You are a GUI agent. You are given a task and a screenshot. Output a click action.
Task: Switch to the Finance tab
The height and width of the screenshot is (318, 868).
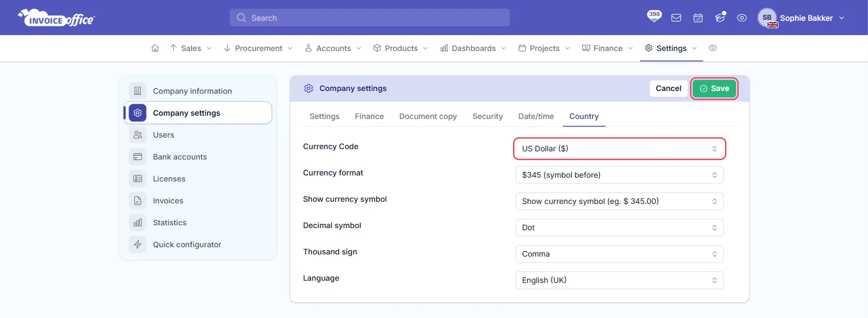click(x=369, y=116)
